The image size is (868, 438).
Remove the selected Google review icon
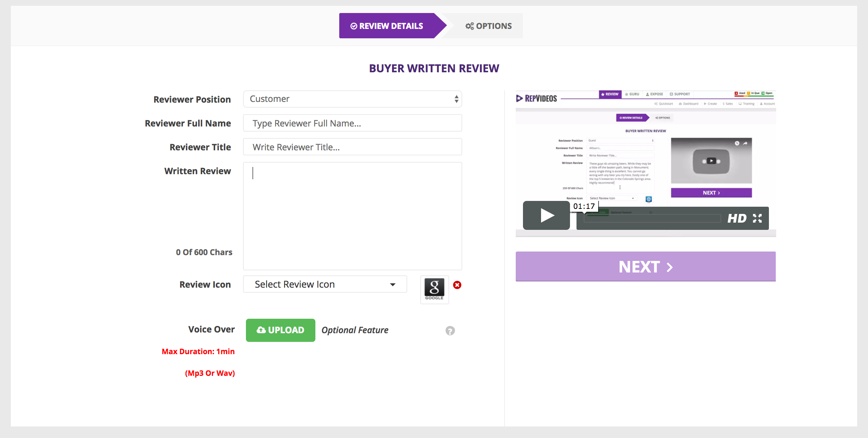click(x=457, y=285)
